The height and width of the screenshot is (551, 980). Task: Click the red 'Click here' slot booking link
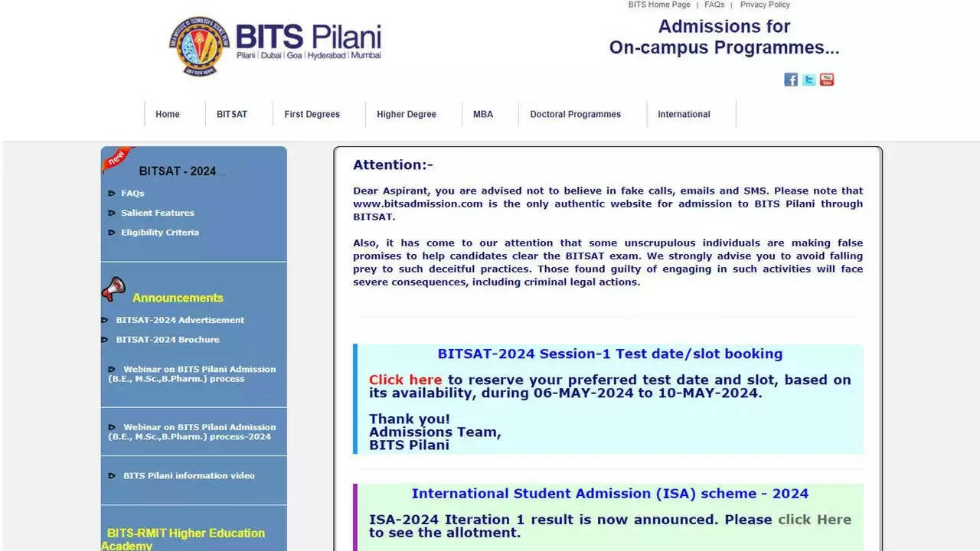[x=405, y=380]
